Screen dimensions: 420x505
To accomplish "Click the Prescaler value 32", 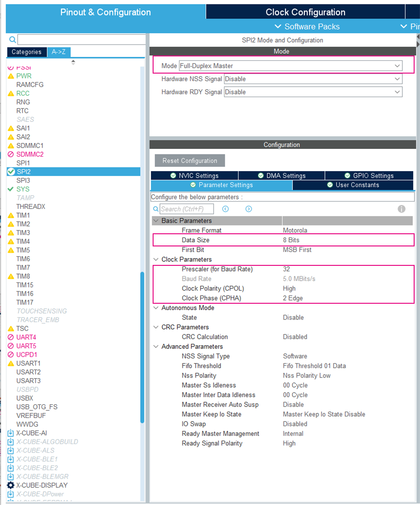I will (x=286, y=269).
